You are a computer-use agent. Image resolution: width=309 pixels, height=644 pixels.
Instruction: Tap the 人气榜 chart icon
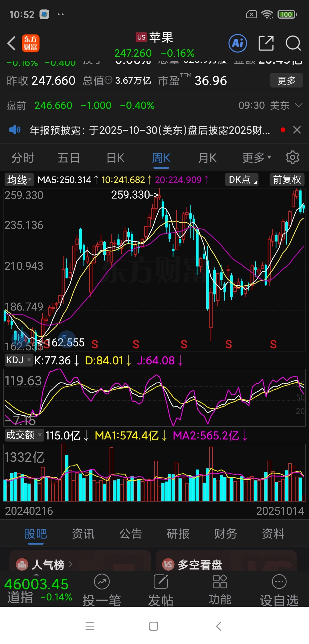[x=22, y=565]
